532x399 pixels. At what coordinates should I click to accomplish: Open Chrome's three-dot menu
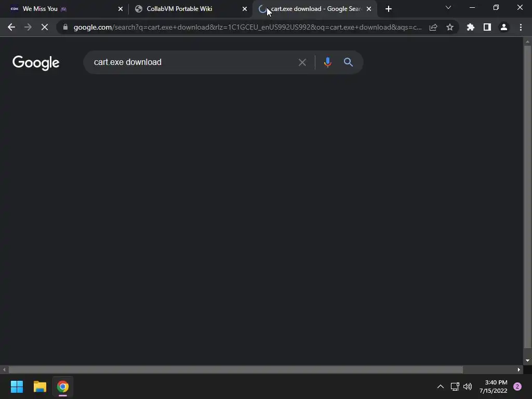[x=521, y=27]
